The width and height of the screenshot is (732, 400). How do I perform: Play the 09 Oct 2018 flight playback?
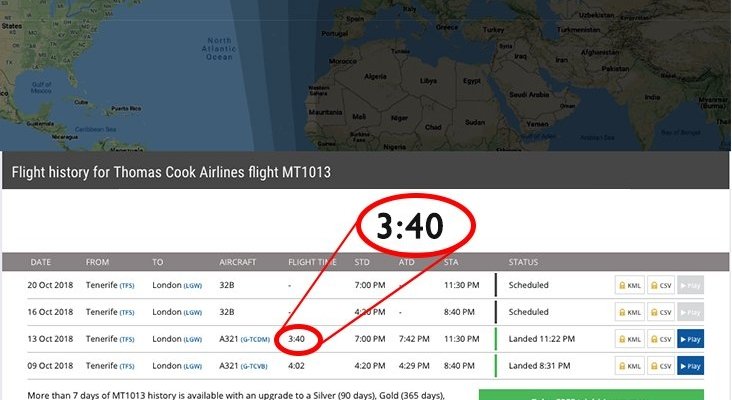(x=690, y=366)
